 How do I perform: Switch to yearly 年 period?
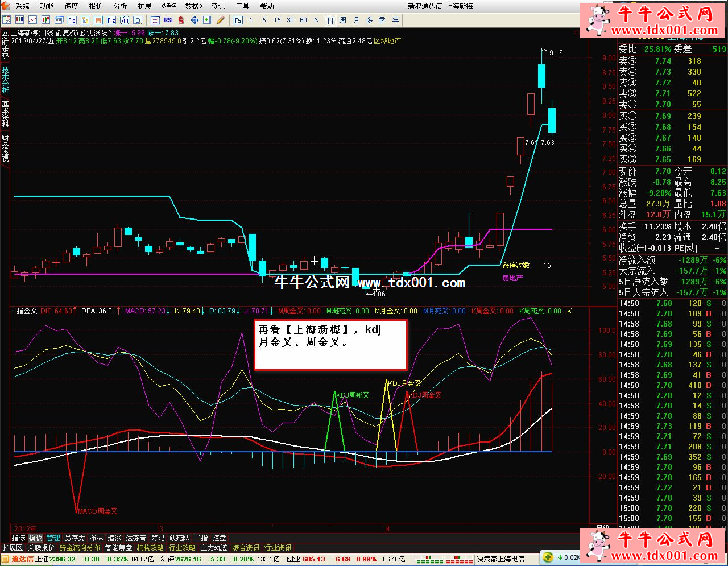[x=395, y=20]
